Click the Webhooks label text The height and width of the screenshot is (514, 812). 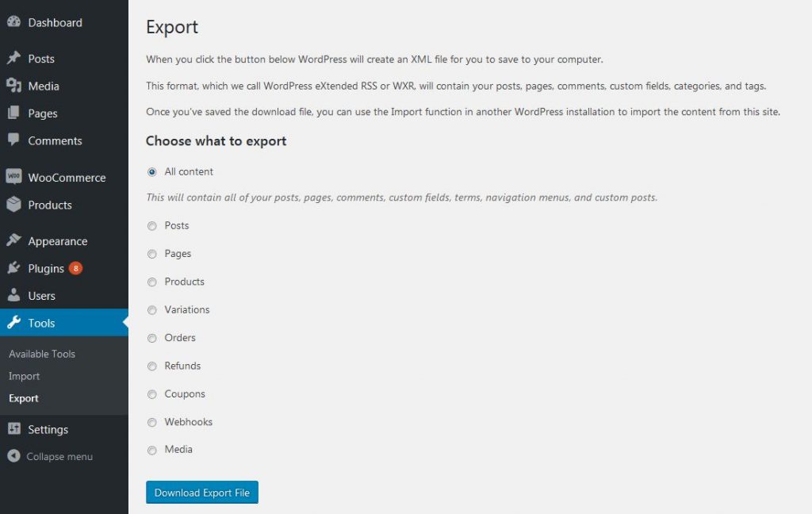(189, 422)
